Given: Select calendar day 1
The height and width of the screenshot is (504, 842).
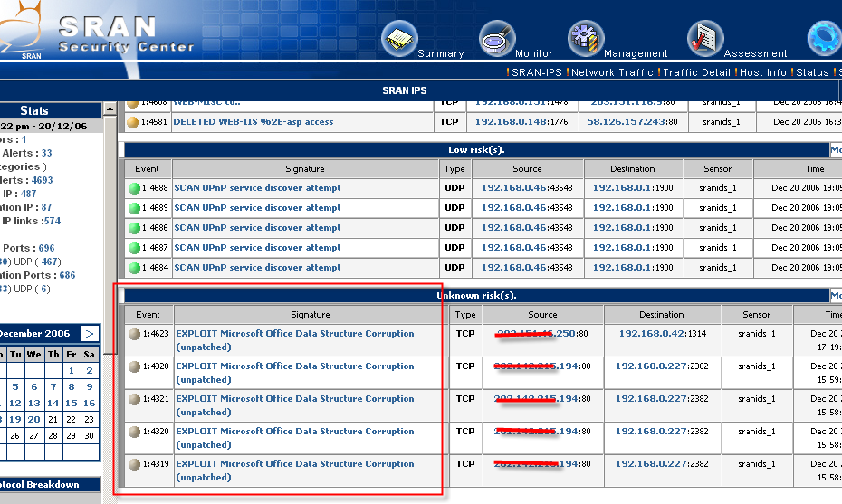Looking at the screenshot, I should pyautogui.click(x=71, y=370).
